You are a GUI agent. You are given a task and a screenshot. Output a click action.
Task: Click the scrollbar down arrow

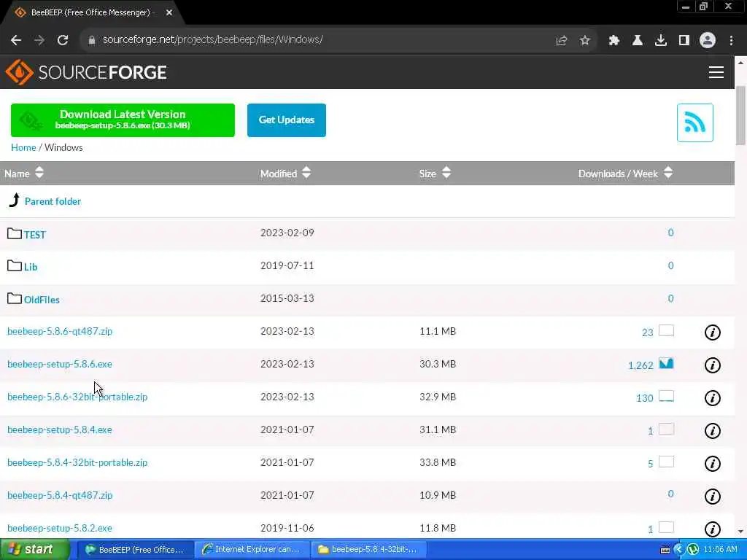(x=740, y=532)
